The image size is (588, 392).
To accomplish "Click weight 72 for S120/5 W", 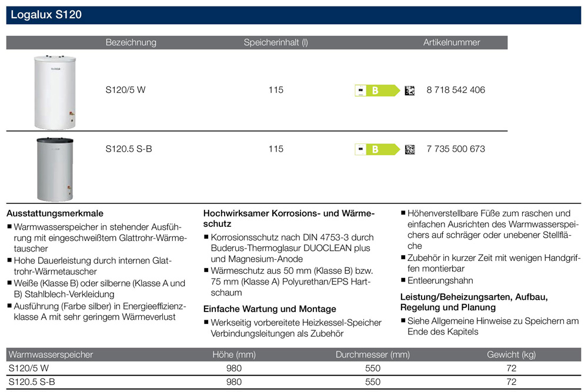I will tap(512, 368).
